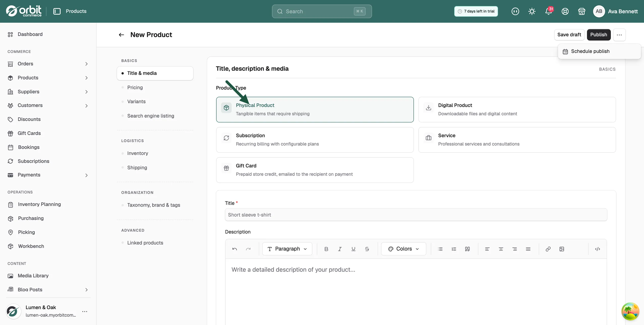This screenshot has width=644, height=325.
Task: Expand the Orders submenu
Action: [86, 64]
